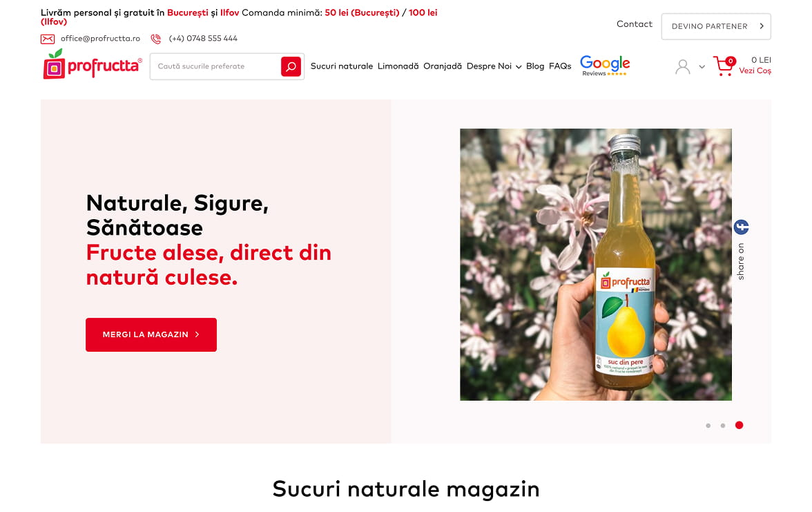This screenshot has width=812, height=512.
Task: Click the Mergi la magazin button
Action: pyautogui.click(x=151, y=334)
